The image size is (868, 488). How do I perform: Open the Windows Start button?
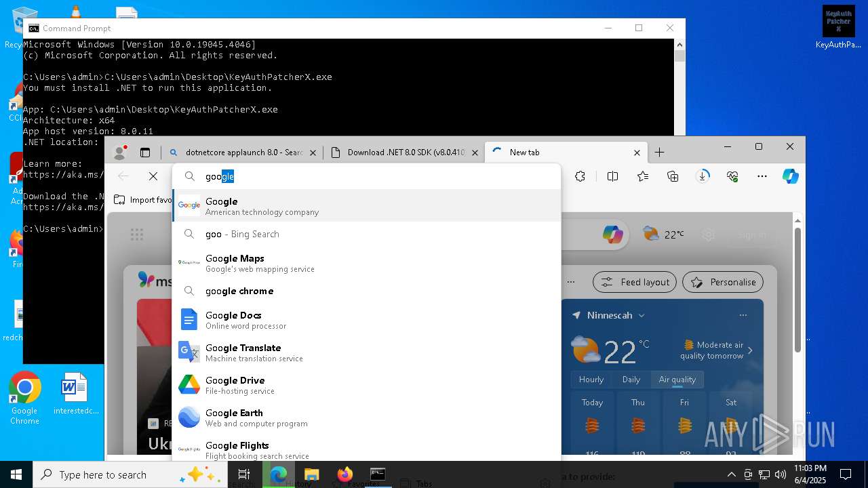[16, 474]
